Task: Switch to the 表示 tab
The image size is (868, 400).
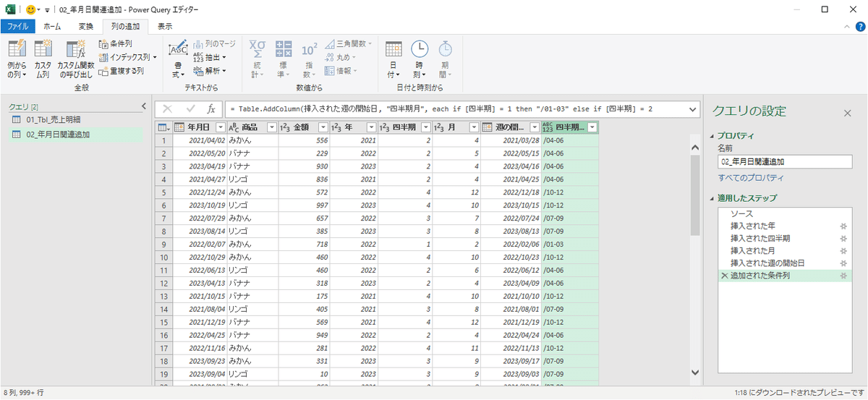Action: click(165, 27)
